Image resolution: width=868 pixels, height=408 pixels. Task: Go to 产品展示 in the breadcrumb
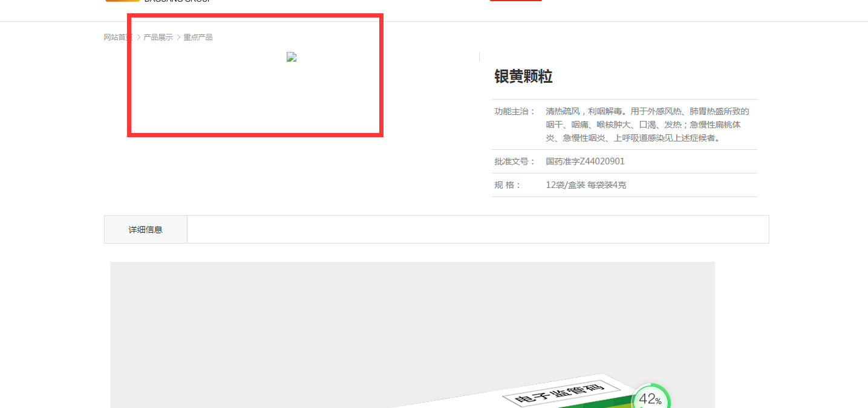click(158, 37)
